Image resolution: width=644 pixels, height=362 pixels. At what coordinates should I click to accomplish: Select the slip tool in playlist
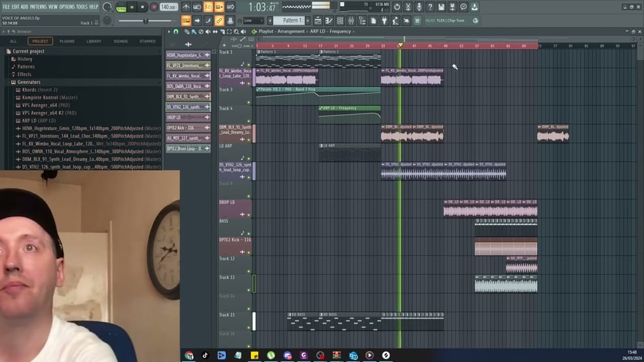pyautogui.click(x=215, y=31)
